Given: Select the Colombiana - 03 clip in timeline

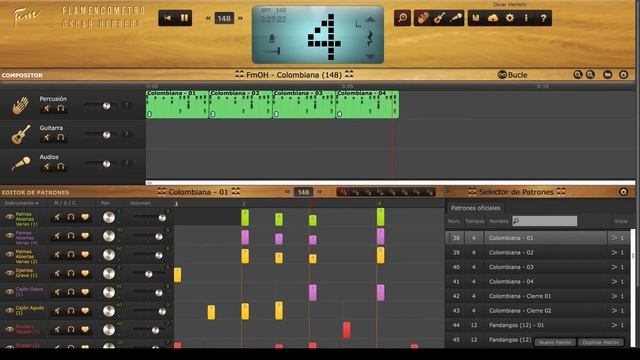Looking at the screenshot, I should point(304,104).
